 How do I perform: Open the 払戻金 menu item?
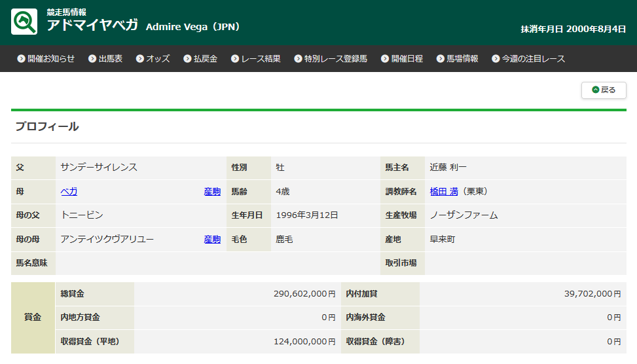point(200,58)
